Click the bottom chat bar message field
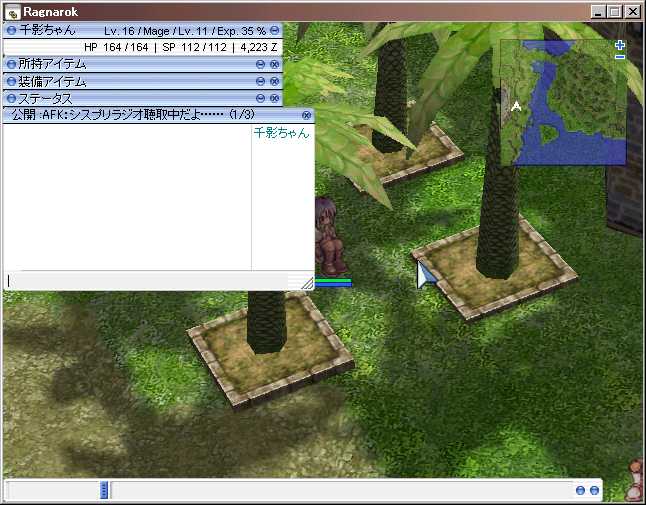The height and width of the screenshot is (505, 646). coord(341,490)
